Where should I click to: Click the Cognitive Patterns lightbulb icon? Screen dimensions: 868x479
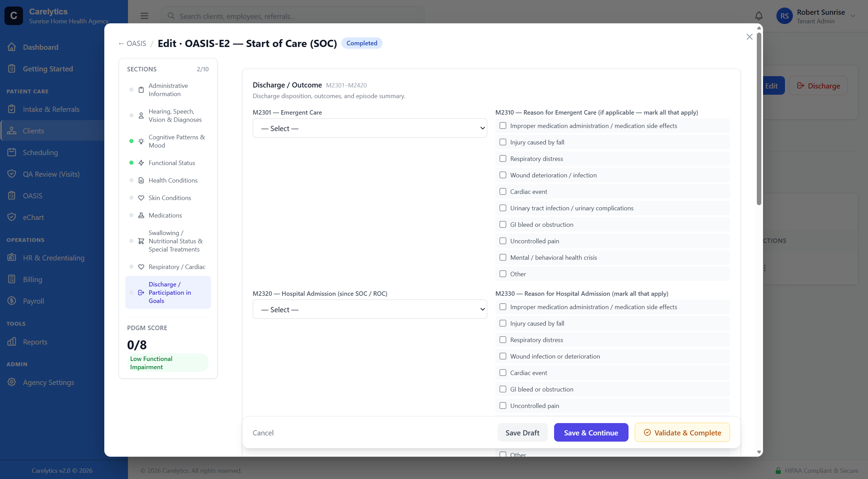pyautogui.click(x=141, y=141)
